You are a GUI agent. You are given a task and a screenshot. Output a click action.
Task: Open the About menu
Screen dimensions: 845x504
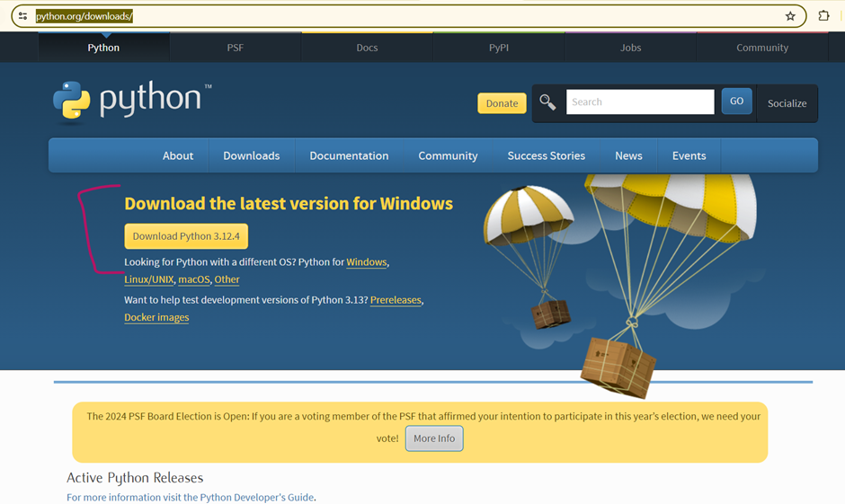[x=178, y=155]
